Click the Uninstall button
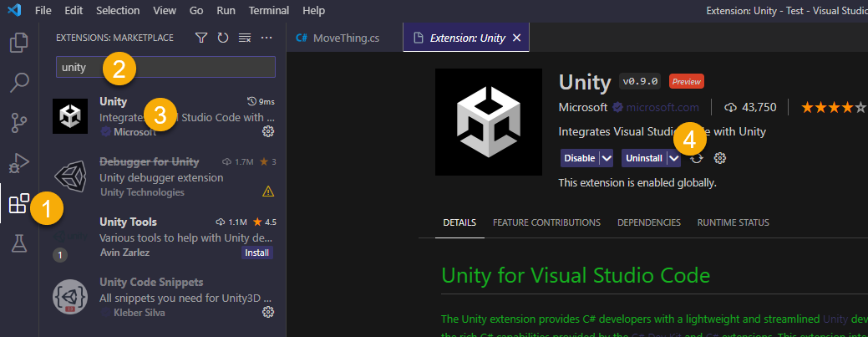Screen dimensions: 868x337 (x=644, y=158)
